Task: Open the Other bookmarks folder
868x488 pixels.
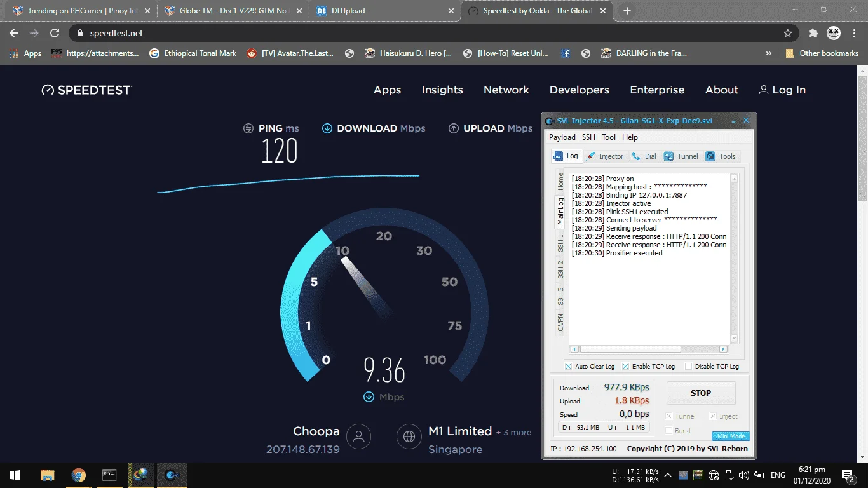Action: click(822, 53)
